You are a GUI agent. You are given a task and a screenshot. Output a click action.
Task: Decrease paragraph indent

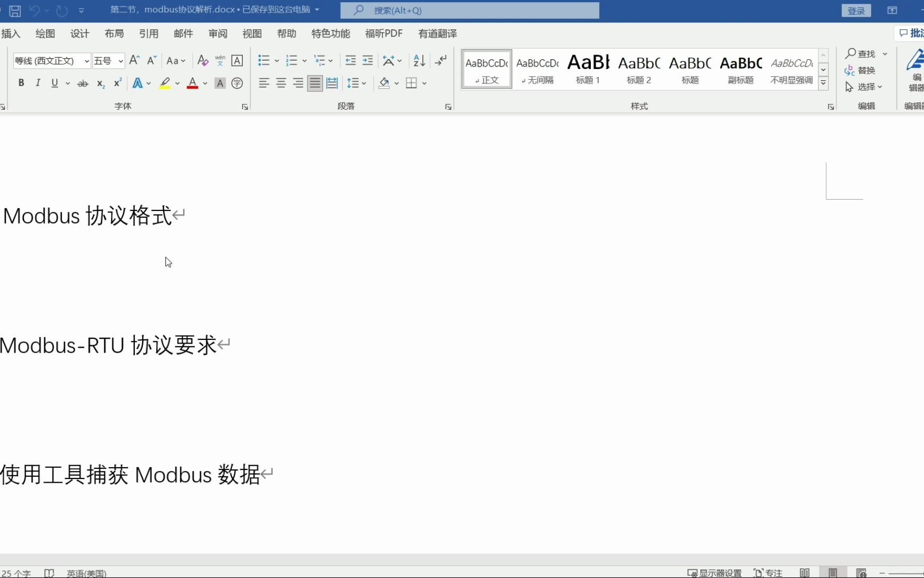(350, 60)
